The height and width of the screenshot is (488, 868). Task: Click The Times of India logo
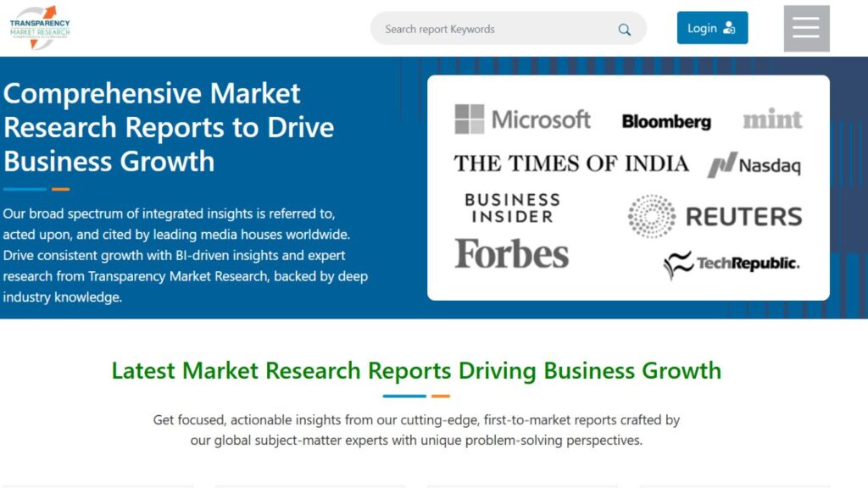tap(571, 164)
